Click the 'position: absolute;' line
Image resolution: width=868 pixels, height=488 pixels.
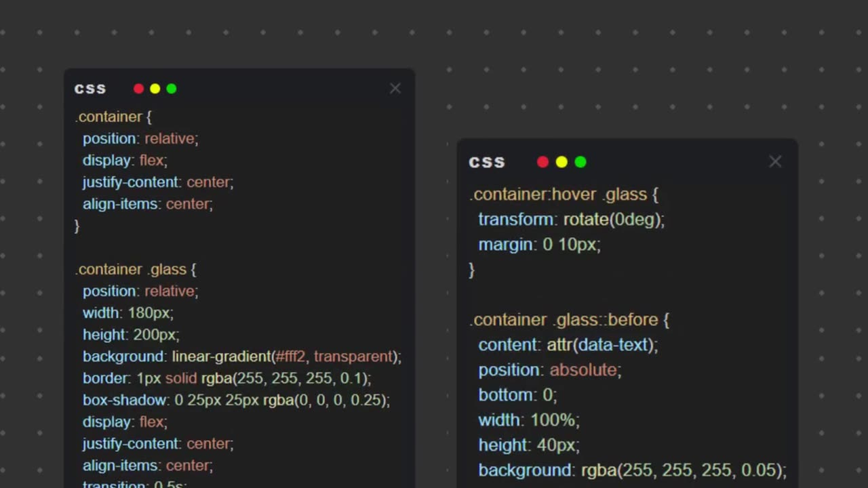[x=550, y=370]
